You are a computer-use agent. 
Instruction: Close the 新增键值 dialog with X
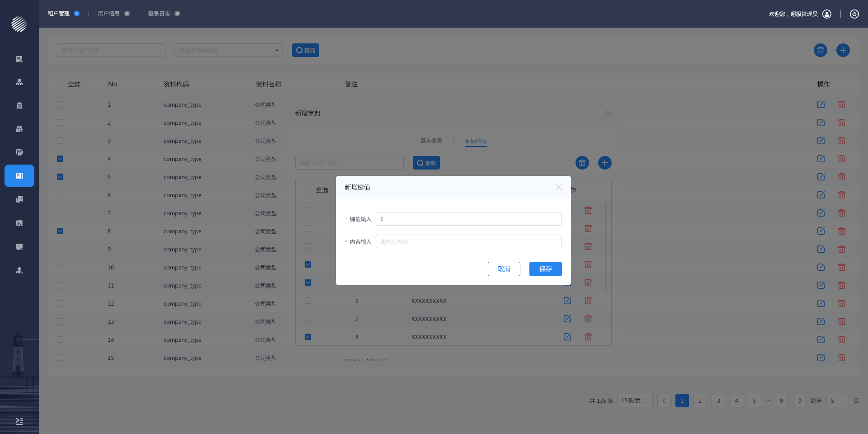point(559,187)
